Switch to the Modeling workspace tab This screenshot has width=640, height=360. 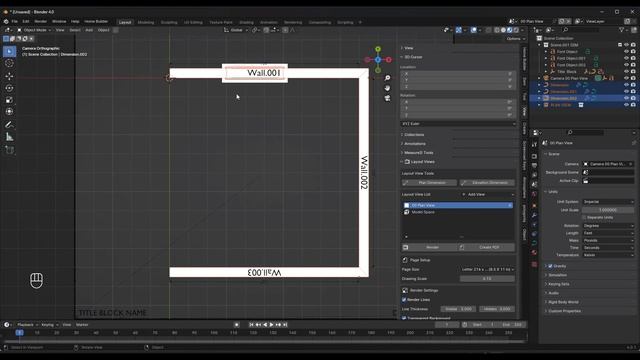point(146,22)
